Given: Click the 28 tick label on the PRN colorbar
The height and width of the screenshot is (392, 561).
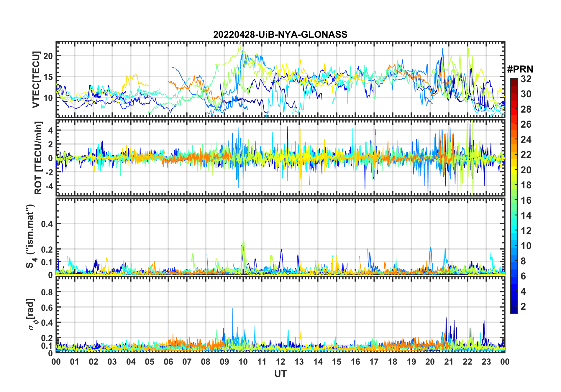Looking at the screenshot, I should (526, 109).
